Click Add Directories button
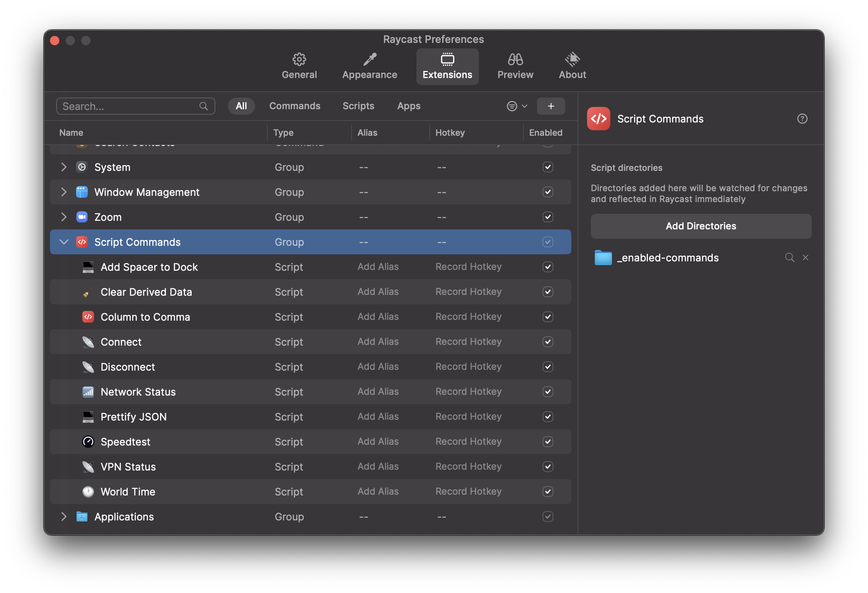The height and width of the screenshot is (593, 868). coord(701,226)
